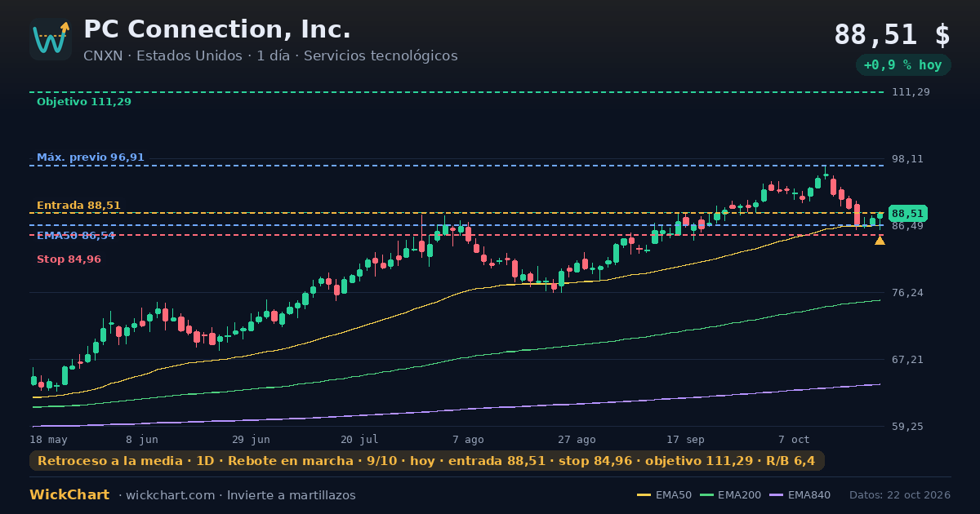980x514 pixels.
Task: Click the WickChart brand name in footer
Action: point(69,495)
